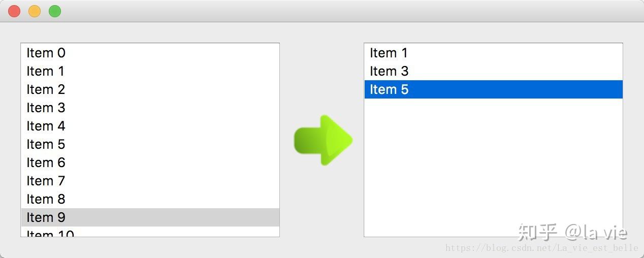
Task: Select Item 2 in left list
Action: click(x=46, y=89)
